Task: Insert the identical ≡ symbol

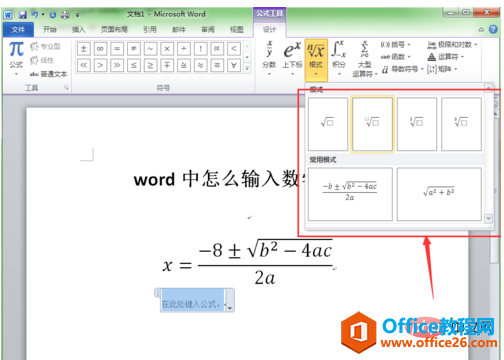Action: click(x=217, y=65)
